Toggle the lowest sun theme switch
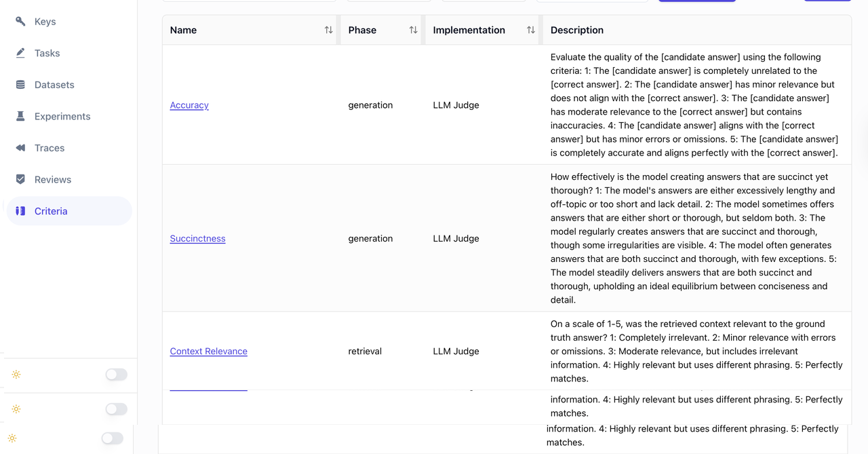The image size is (868, 454). point(112,438)
